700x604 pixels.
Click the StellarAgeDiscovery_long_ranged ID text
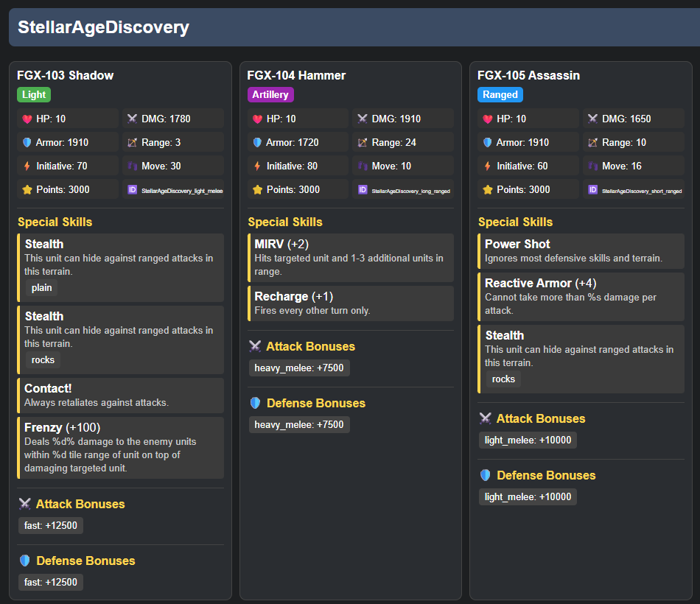click(410, 191)
